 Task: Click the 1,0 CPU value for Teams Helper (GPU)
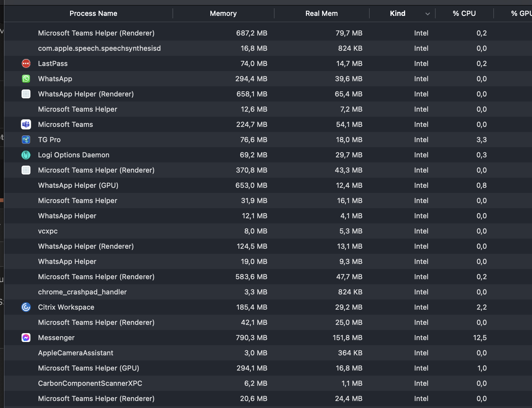(482, 368)
